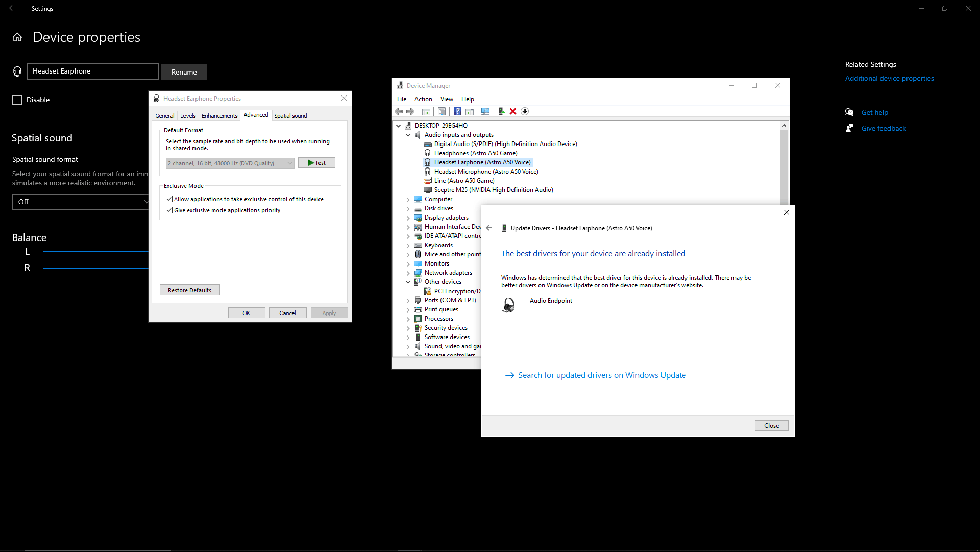Screen dimensions: 980x552
Task: Open the Action menu in Device Manager
Action: tap(423, 99)
